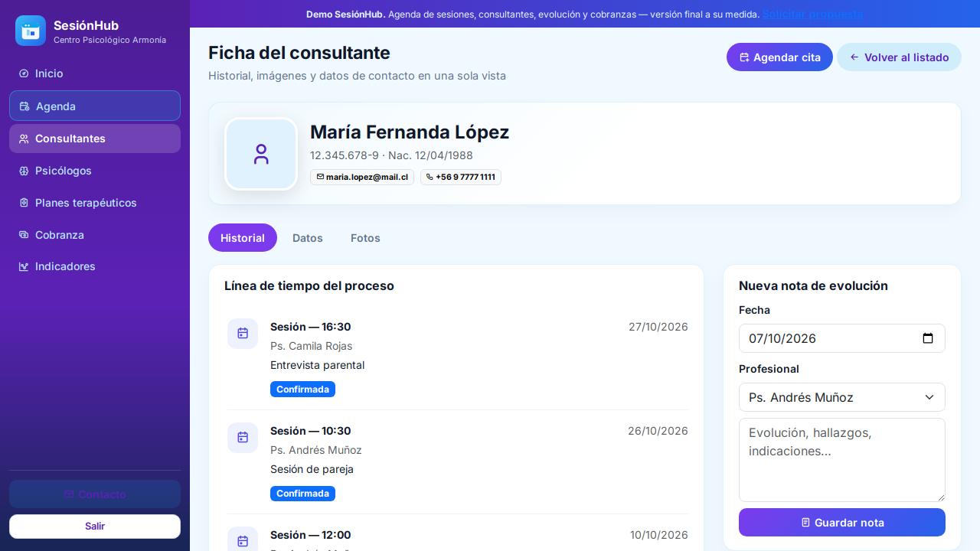Click Ps. Camila Rojas text

(312, 346)
